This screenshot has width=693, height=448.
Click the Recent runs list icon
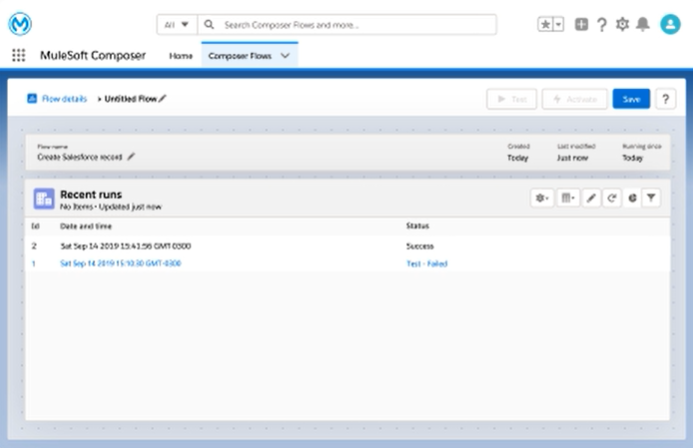[x=44, y=199]
